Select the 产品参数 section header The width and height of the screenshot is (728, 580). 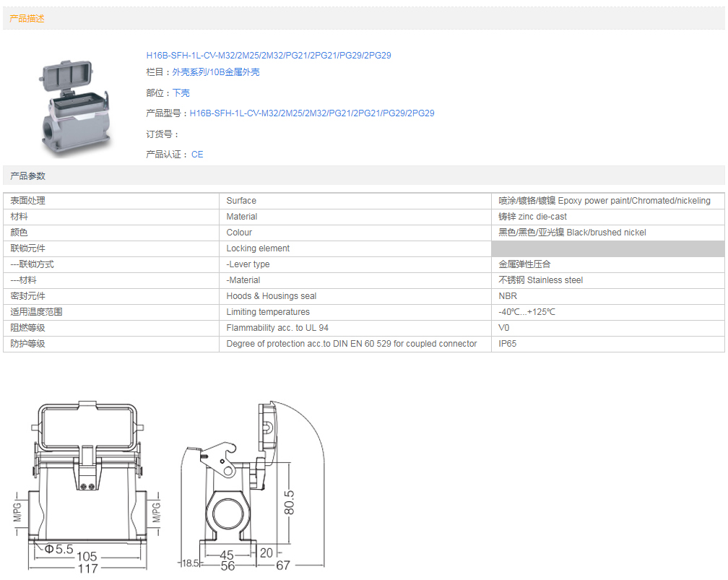point(27,176)
